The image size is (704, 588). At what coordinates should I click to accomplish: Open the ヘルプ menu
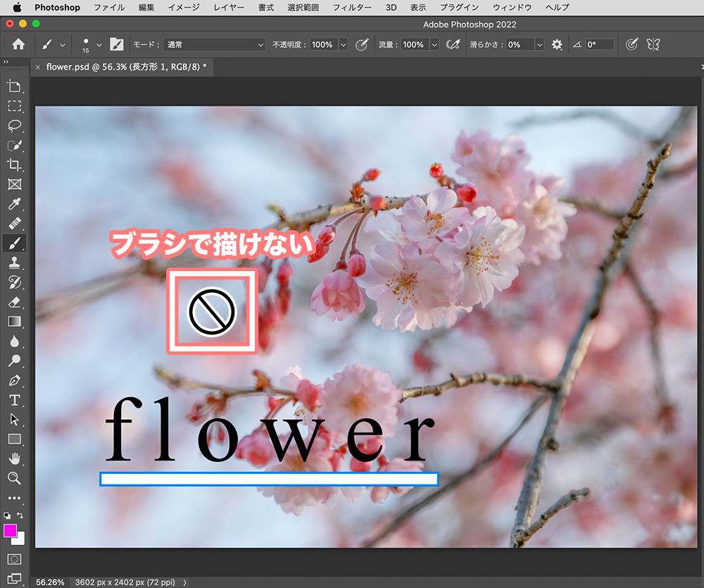coord(557,7)
